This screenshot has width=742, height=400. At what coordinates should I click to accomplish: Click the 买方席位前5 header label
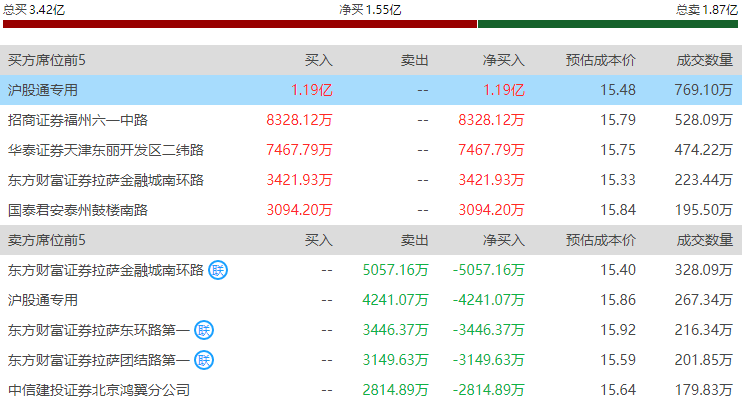[x=46, y=60]
